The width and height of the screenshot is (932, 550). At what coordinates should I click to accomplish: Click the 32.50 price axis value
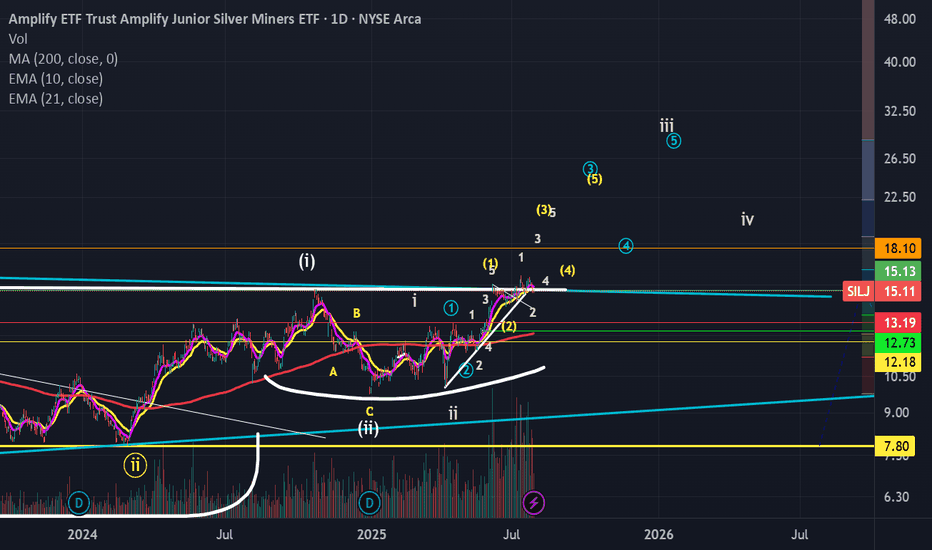[900, 111]
